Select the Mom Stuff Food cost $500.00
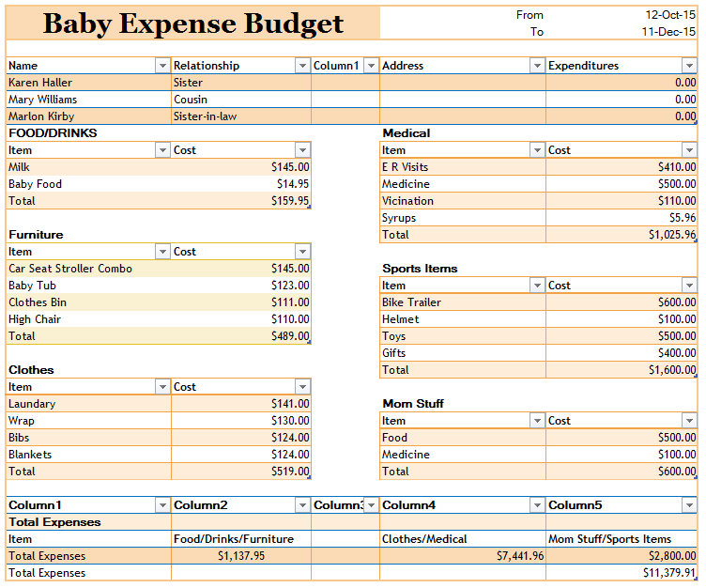This screenshot has width=706, height=588. [622, 438]
